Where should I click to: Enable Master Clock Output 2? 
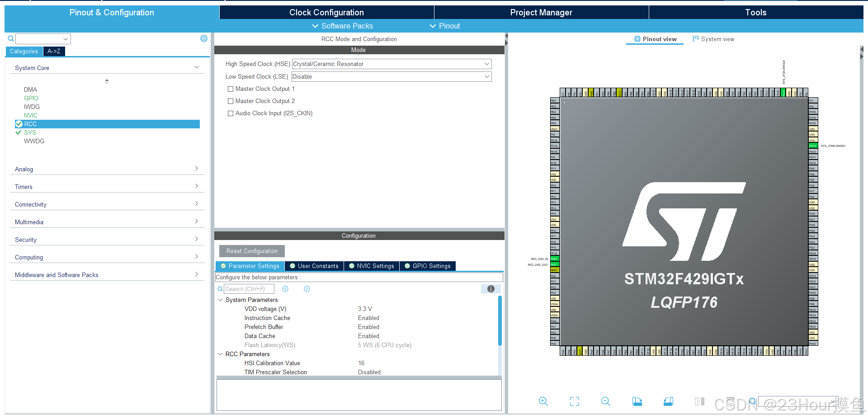[x=231, y=101]
